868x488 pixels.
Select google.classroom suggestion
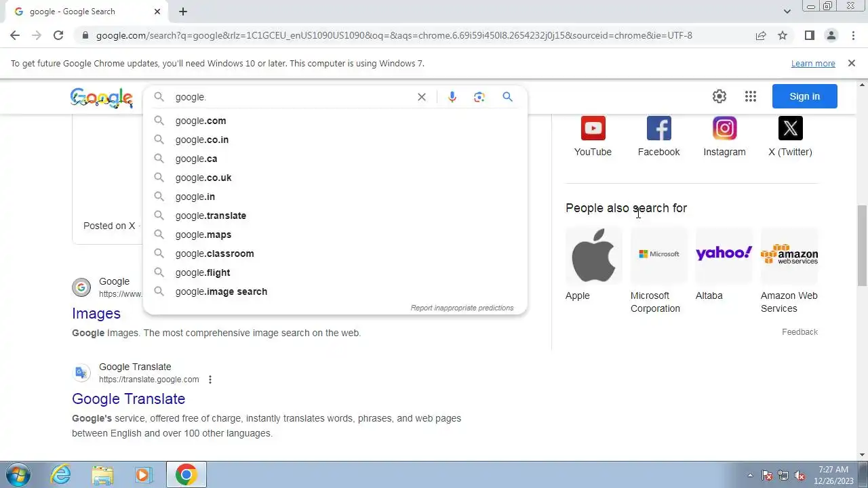(335, 253)
